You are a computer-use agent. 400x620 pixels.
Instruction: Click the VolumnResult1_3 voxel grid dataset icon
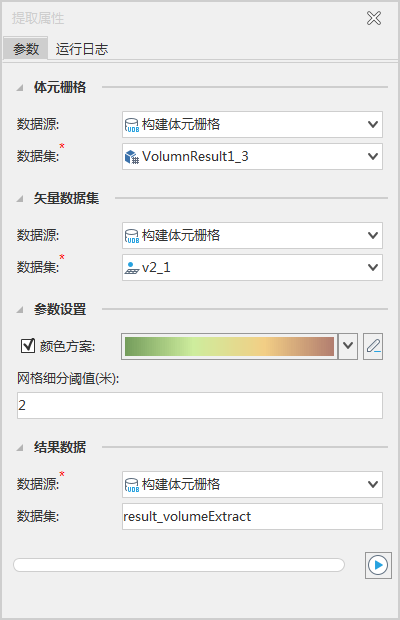click(x=132, y=157)
